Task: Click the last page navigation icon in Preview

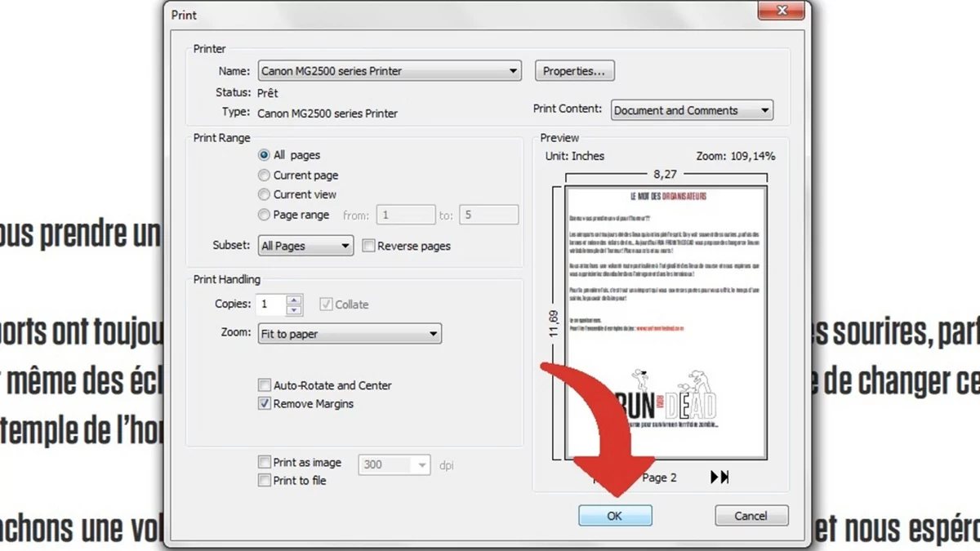Action: [719, 478]
